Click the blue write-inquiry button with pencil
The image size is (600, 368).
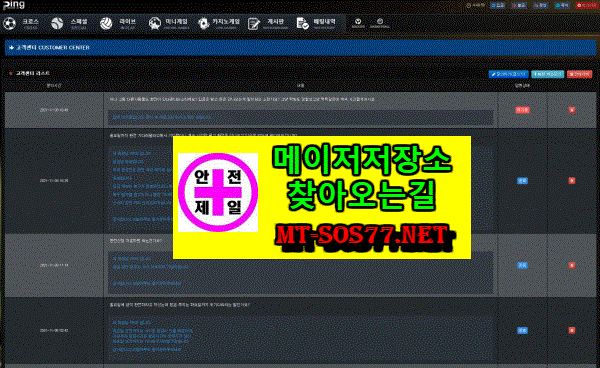click(x=509, y=74)
